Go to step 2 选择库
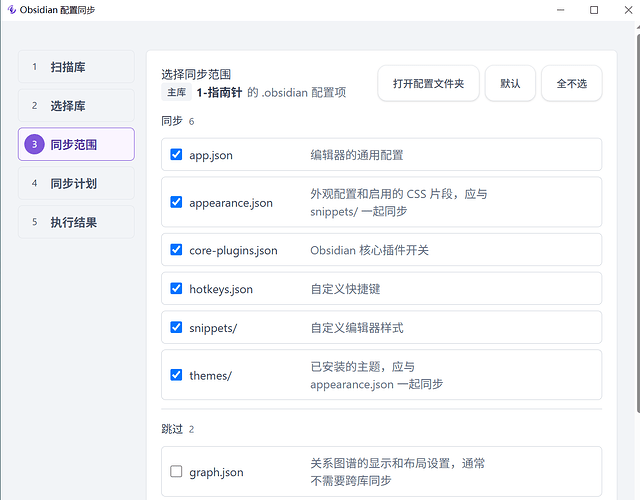 click(76, 106)
